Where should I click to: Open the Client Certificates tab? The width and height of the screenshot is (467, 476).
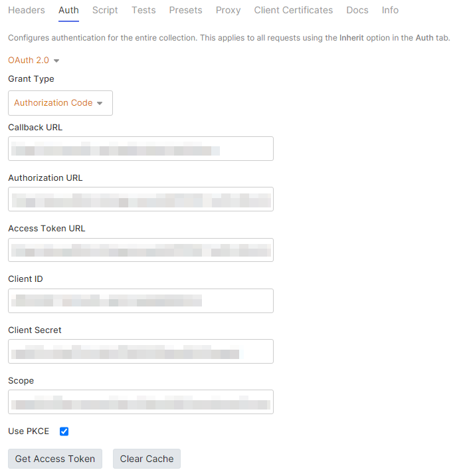pos(294,10)
